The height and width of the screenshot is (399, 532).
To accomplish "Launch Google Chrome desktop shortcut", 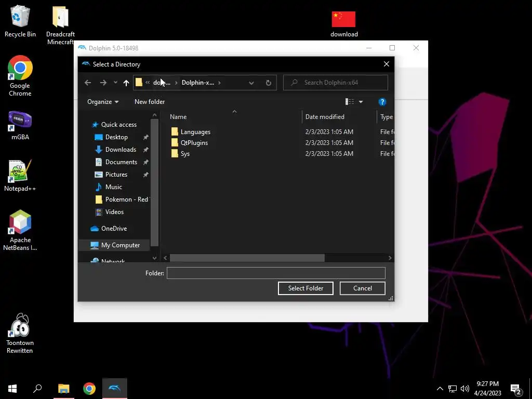I will pyautogui.click(x=20, y=76).
